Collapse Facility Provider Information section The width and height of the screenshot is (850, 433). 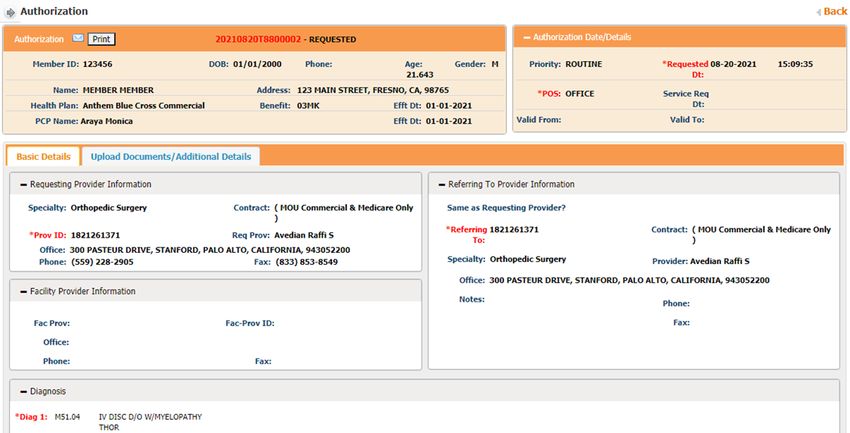point(22,292)
